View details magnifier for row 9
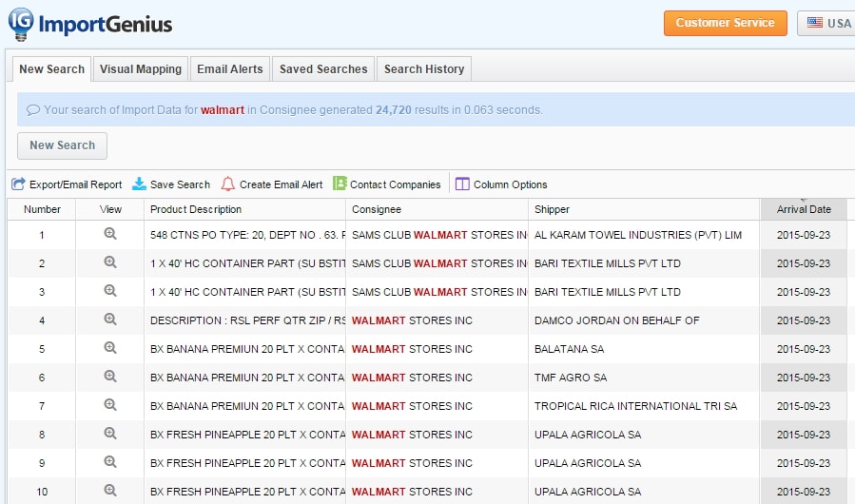This screenshot has height=504, width=855. pyautogui.click(x=110, y=462)
